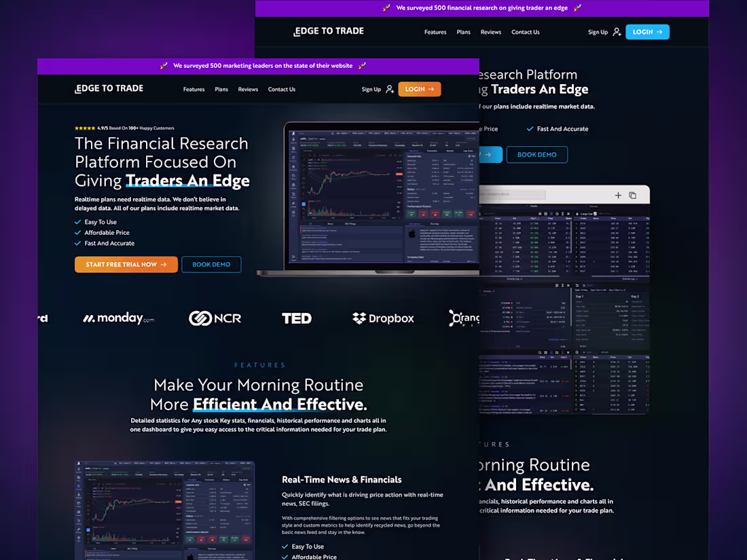The height and width of the screenshot is (560, 747).
Task: Toggle the Fast And Accurate checkmark
Action: coord(78,243)
